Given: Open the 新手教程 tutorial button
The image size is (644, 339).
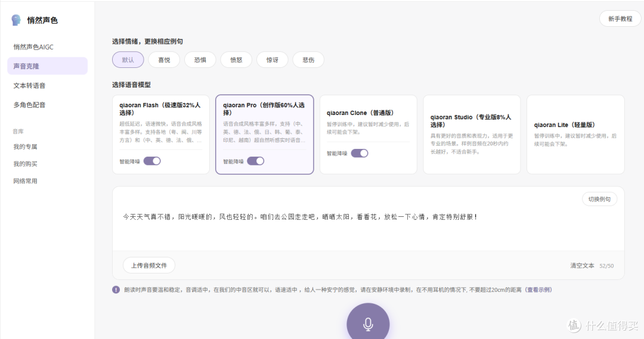Looking at the screenshot, I should click(620, 19).
